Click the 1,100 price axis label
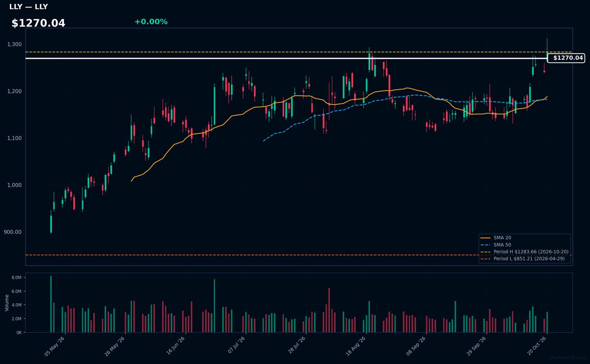Screen dimensions: 590x364 coord(15,138)
